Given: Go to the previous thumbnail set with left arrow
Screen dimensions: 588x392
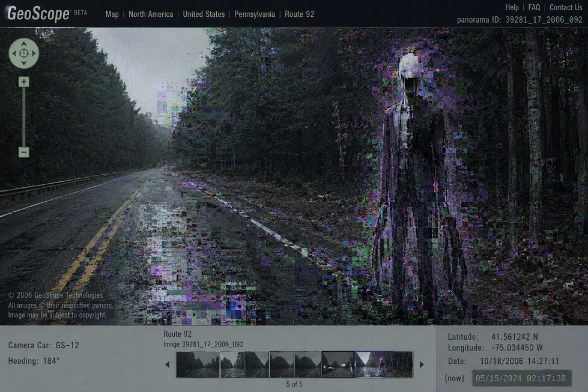Looking at the screenshot, I should [167, 364].
